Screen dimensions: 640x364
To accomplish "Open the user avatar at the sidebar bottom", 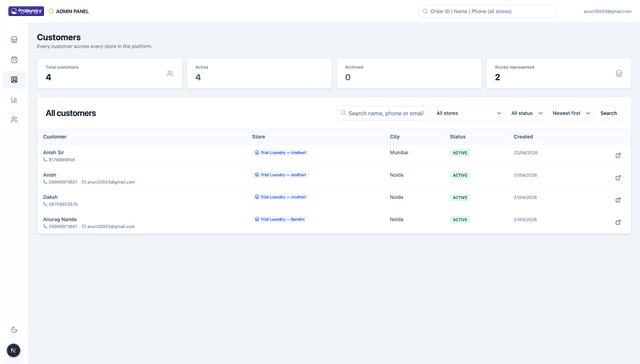I will coord(13,351).
